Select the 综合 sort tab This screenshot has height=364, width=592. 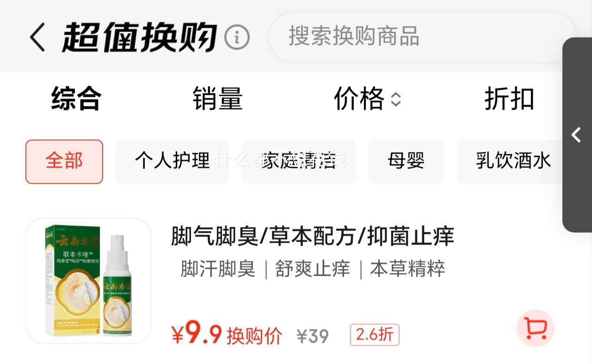76,99
